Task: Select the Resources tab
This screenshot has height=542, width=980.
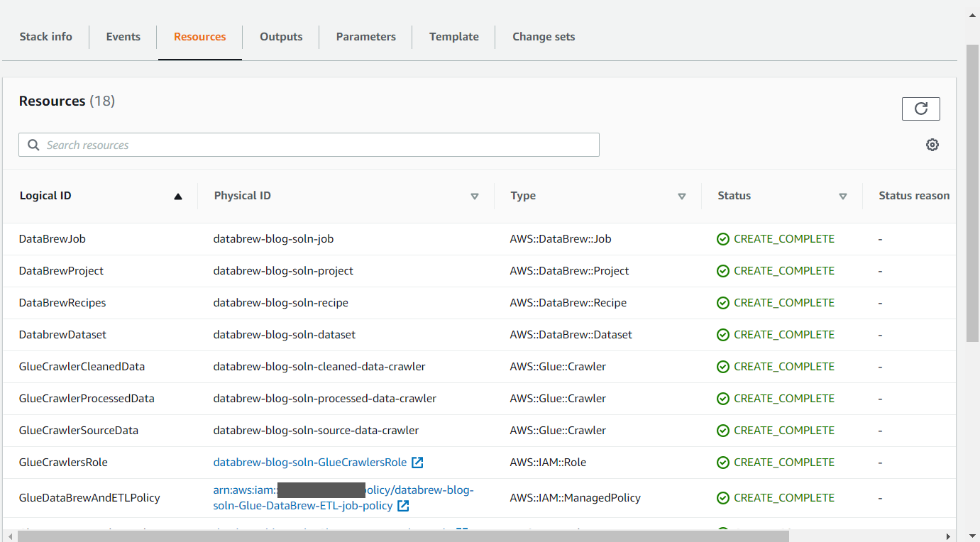Action: (x=200, y=37)
